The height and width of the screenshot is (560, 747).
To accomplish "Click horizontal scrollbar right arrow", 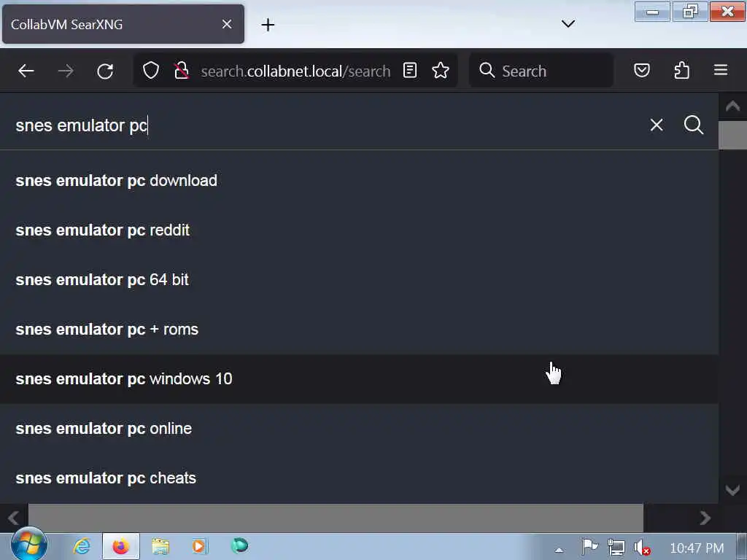I will pos(705,518).
